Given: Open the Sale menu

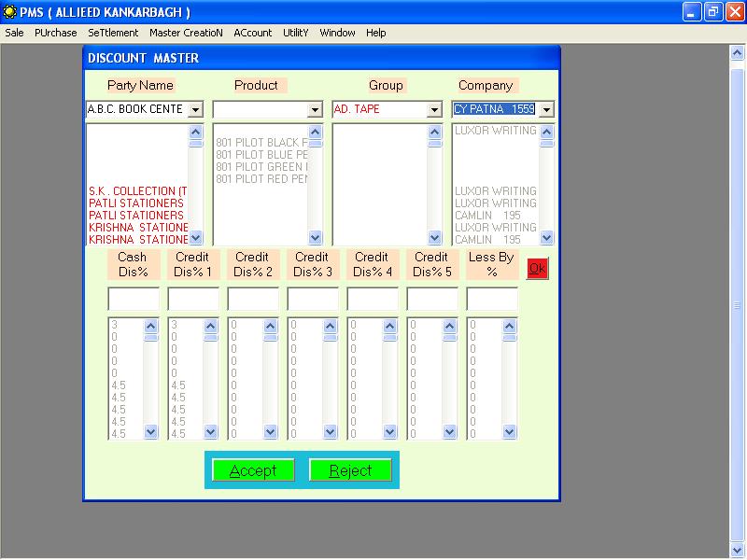Looking at the screenshot, I should [x=14, y=33].
